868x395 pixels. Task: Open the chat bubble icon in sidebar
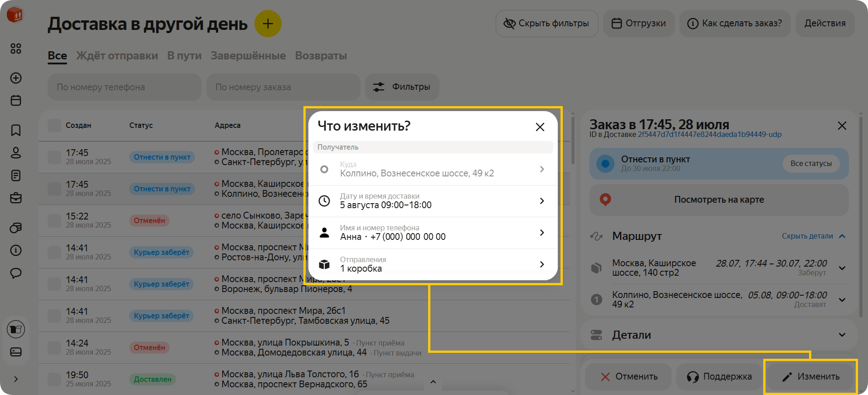click(16, 273)
